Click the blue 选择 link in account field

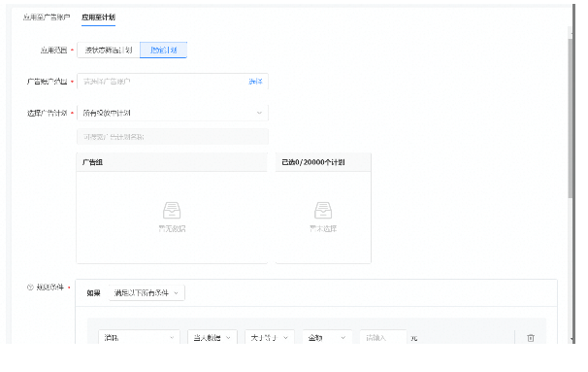coord(255,82)
